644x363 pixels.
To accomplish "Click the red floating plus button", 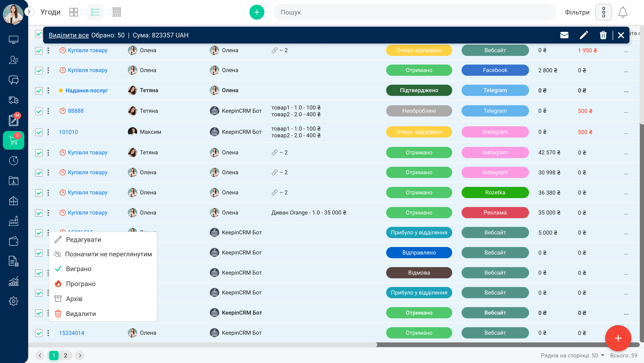I will click(x=618, y=338).
